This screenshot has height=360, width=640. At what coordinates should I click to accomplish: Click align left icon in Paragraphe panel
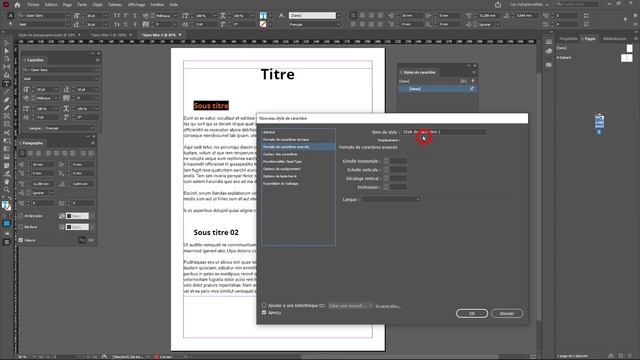[x=22, y=153]
